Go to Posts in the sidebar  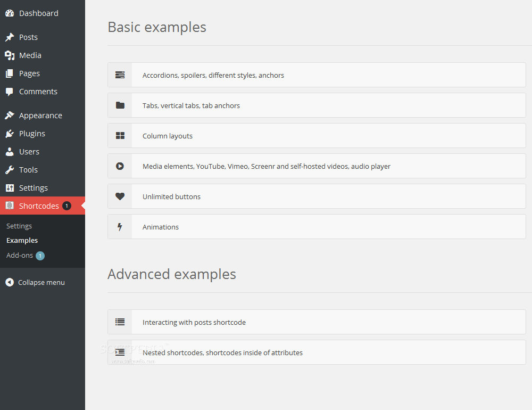28,37
